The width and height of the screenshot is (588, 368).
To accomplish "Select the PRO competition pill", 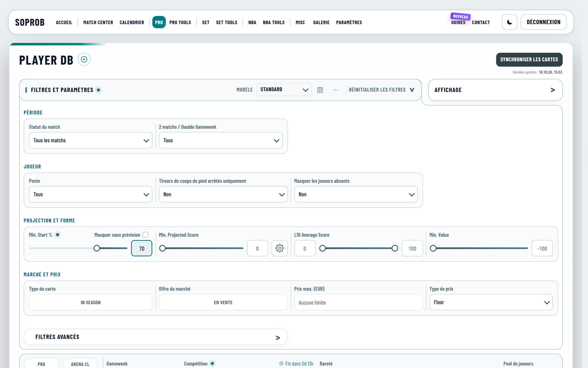I will click(x=41, y=363).
